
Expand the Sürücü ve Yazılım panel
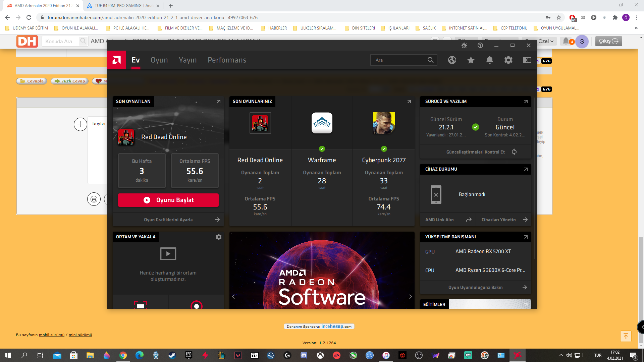pyautogui.click(x=526, y=102)
